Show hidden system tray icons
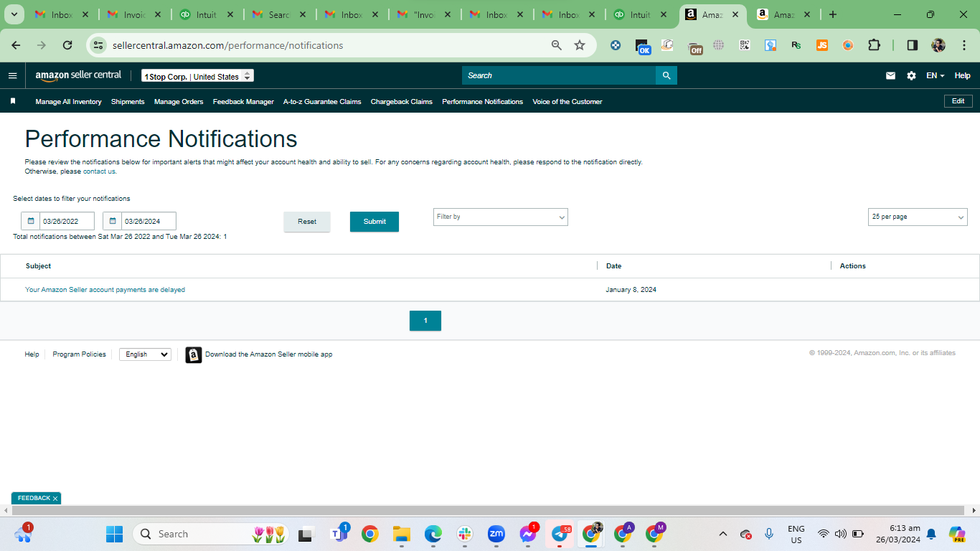Image resolution: width=980 pixels, height=551 pixels. coord(723,534)
